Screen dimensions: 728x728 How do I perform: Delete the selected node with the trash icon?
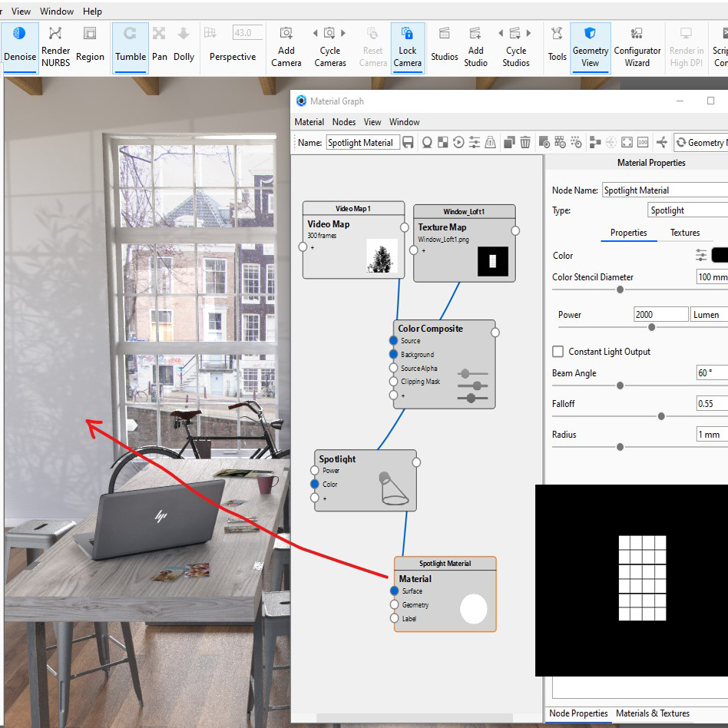(525, 142)
